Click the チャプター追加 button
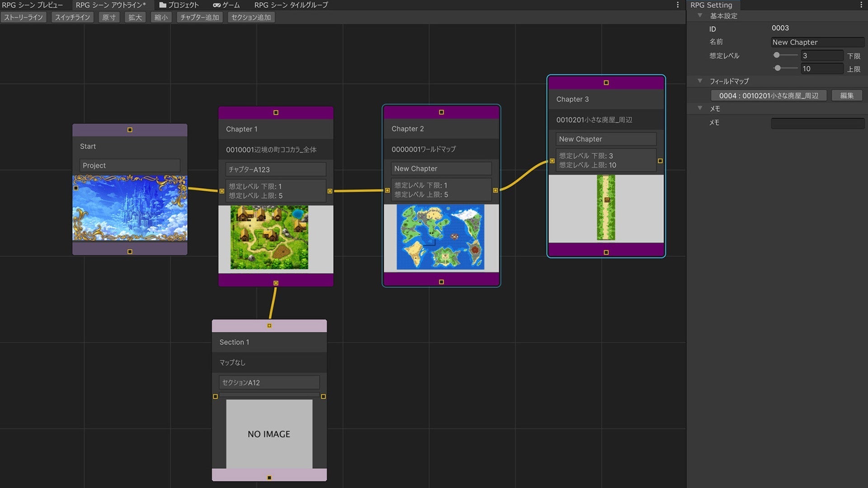 point(199,18)
